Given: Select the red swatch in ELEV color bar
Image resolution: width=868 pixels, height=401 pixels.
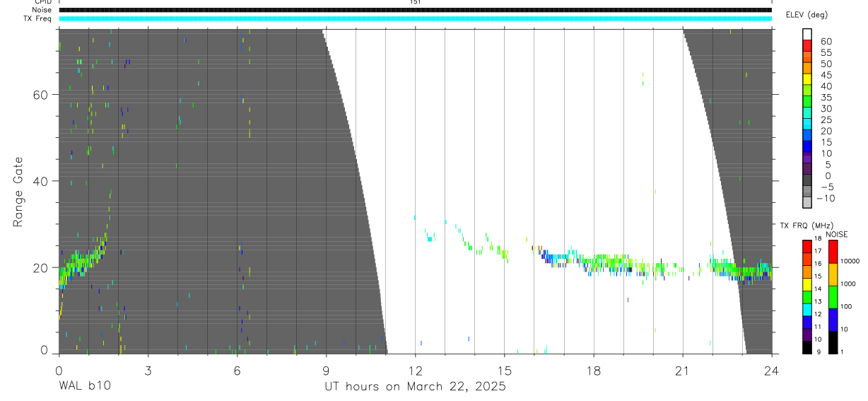Looking at the screenshot, I should [x=807, y=45].
